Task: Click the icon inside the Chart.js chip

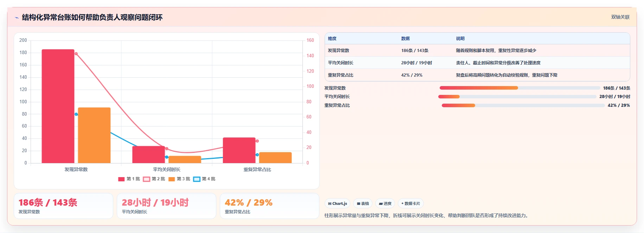Action: pos(330,204)
